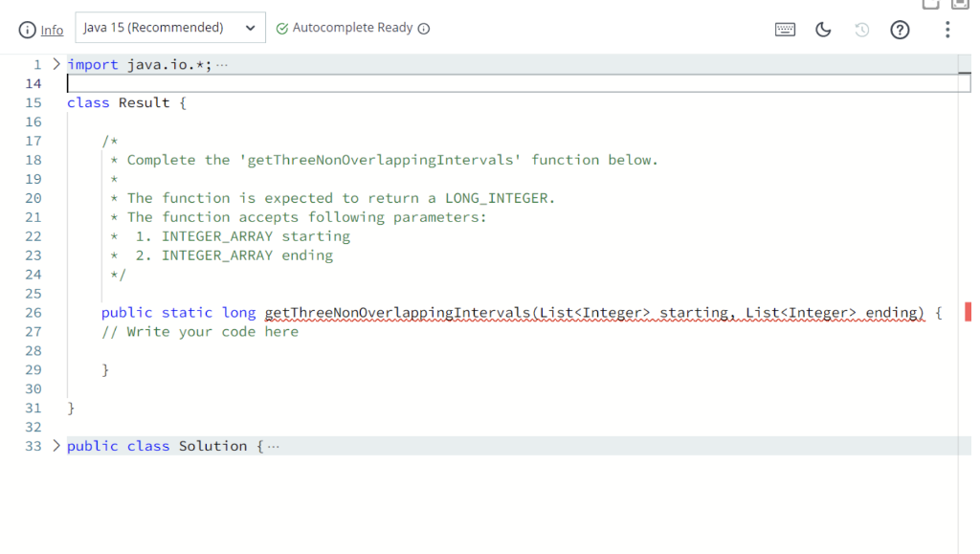Click the restore code history icon
The height and width of the screenshot is (554, 980).
[861, 30]
